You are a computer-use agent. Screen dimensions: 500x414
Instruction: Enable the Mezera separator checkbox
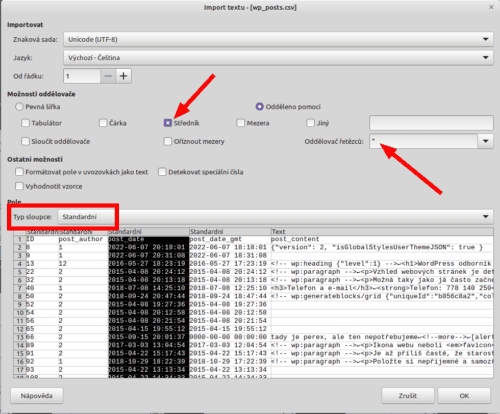pyautogui.click(x=241, y=123)
